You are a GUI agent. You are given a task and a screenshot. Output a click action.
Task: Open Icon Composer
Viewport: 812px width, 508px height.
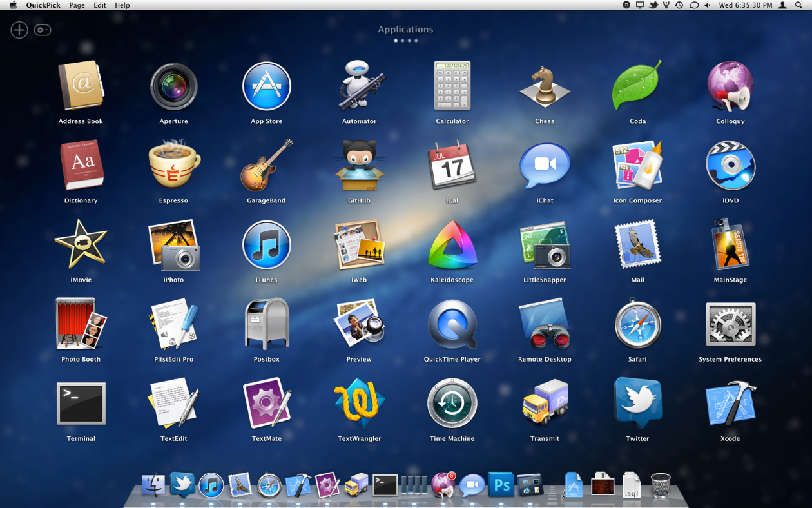[637, 166]
